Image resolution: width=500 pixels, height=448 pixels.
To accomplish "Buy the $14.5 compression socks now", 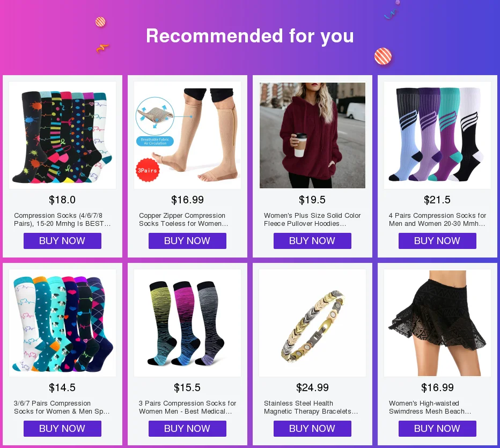I will (62, 429).
